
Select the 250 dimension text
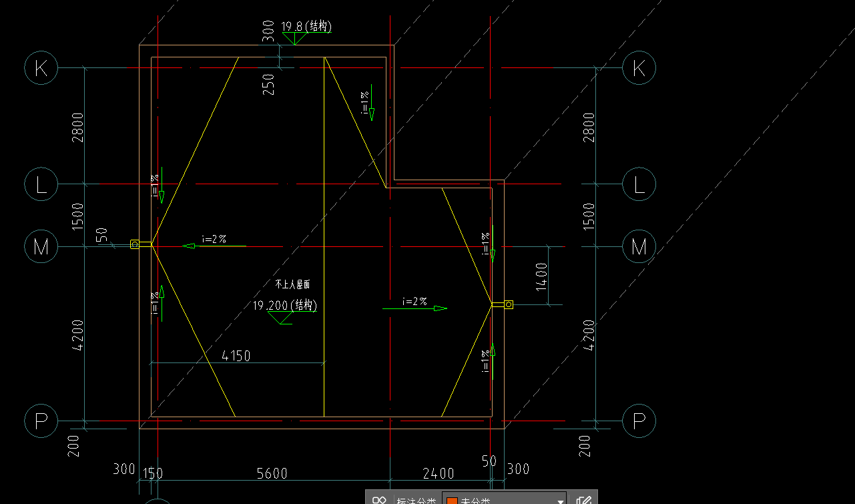pos(269,84)
